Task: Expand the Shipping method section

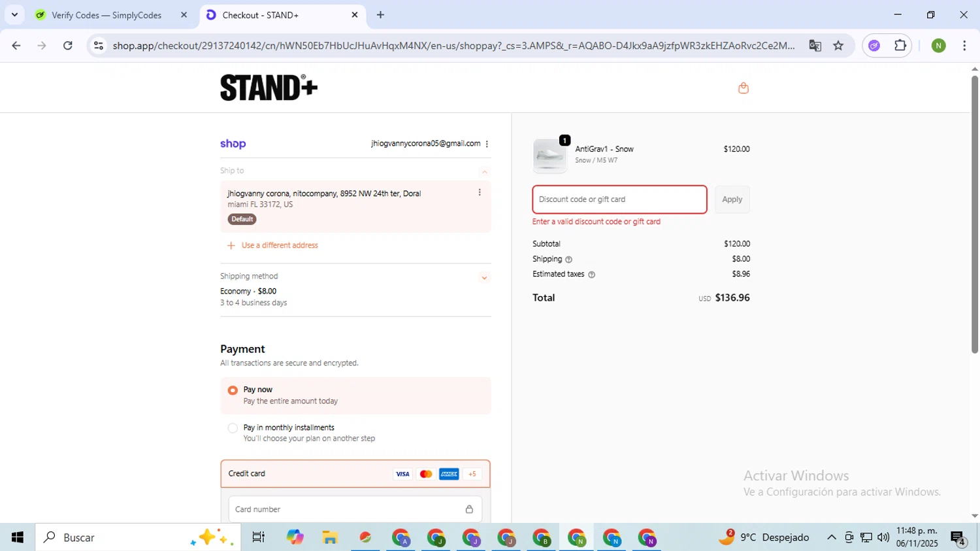Action: 484,278
